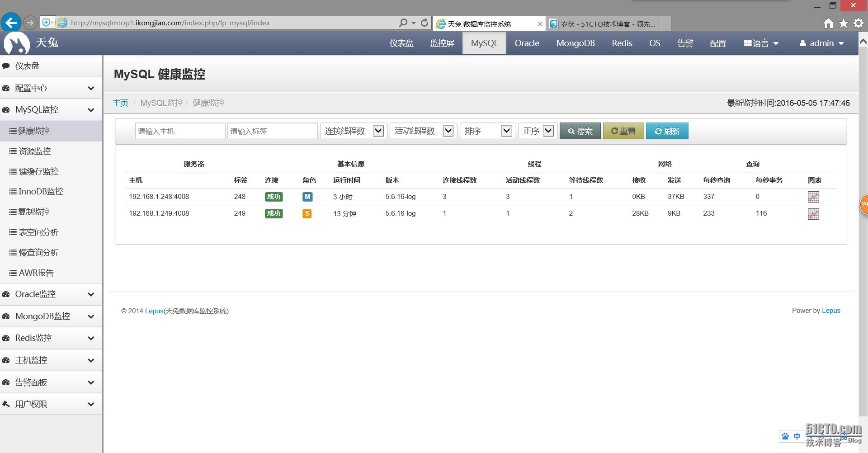Expand the Redis监控 sidebar section

(51, 338)
